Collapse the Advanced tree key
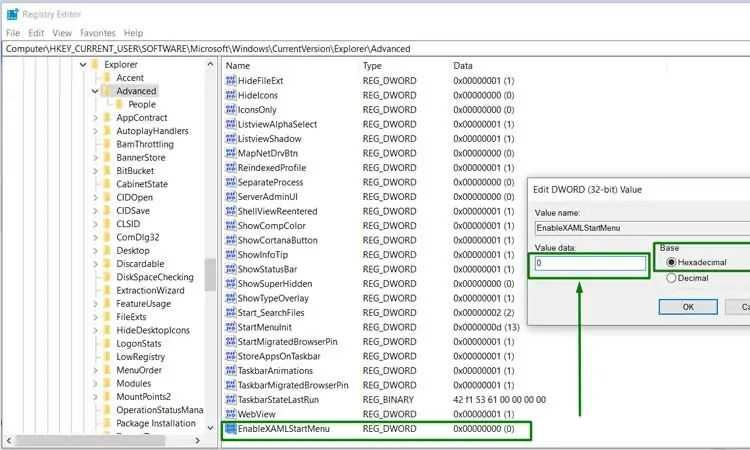Viewport: 750px width, 450px height. pyautogui.click(x=95, y=91)
